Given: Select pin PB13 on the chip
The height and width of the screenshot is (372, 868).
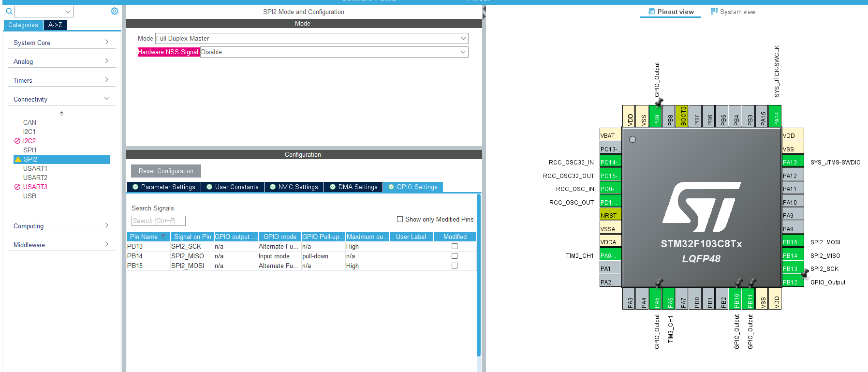Looking at the screenshot, I should tap(793, 268).
